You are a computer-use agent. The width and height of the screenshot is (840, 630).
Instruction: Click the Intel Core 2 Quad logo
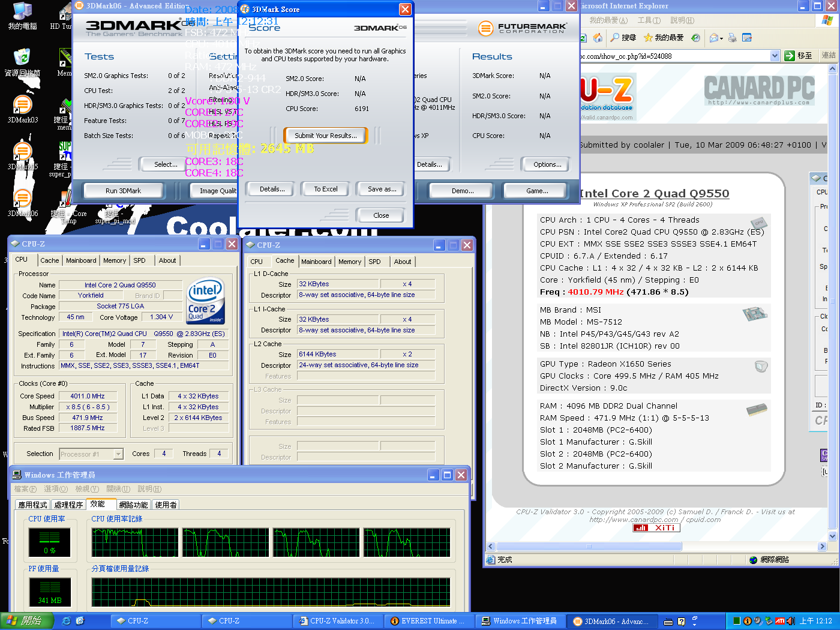coord(206,301)
